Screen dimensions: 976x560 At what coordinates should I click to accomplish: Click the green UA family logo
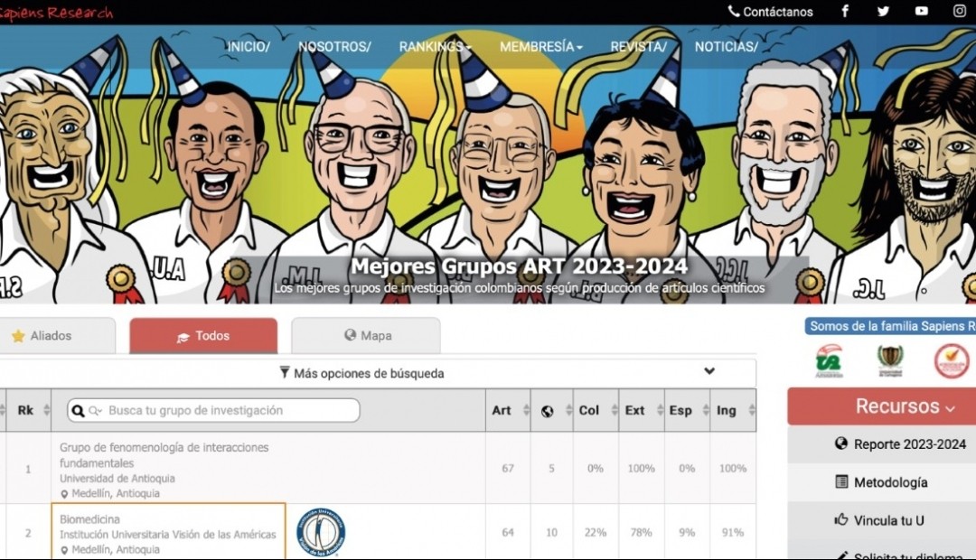829,361
